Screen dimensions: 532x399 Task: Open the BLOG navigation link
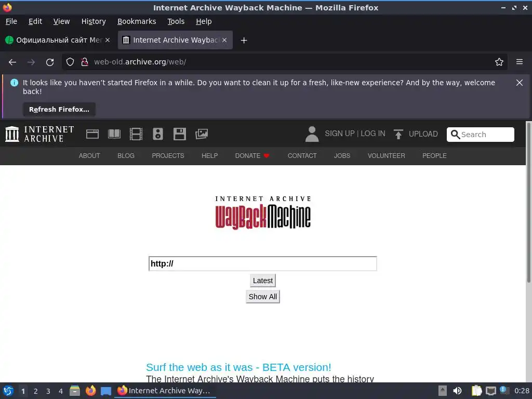[x=126, y=156]
